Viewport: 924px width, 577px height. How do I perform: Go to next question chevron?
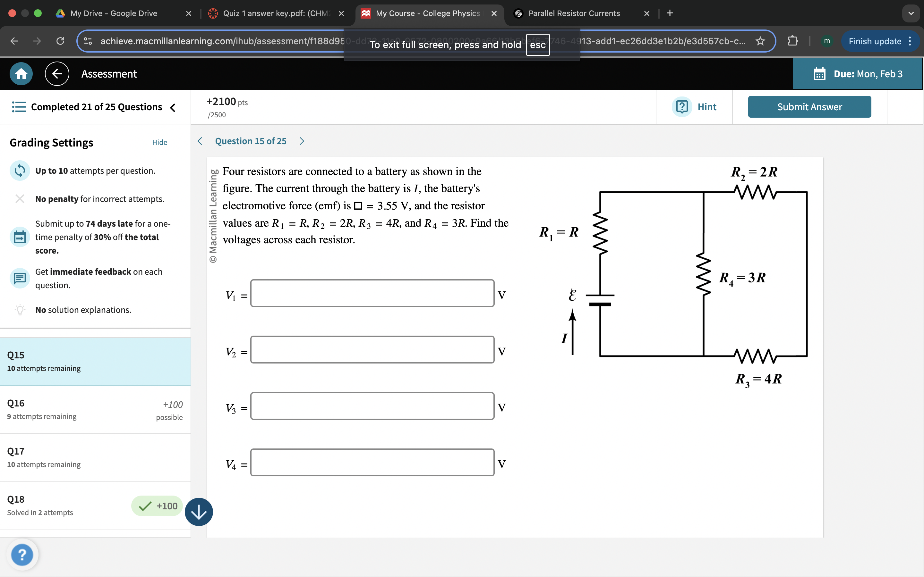(302, 141)
